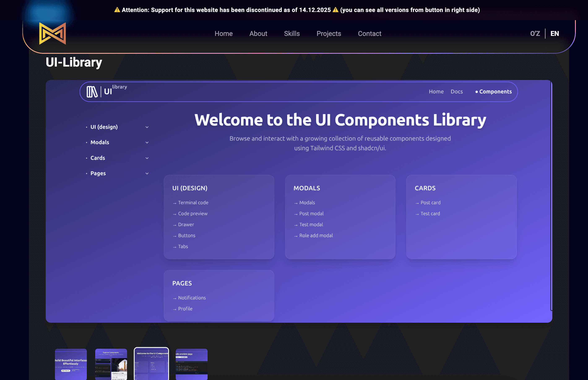Open the Profile page link
The width and height of the screenshot is (588, 380).
185,309
